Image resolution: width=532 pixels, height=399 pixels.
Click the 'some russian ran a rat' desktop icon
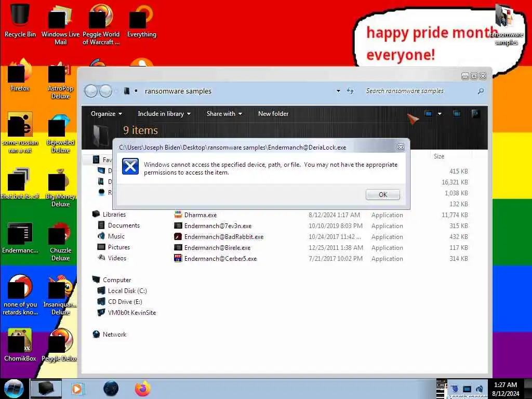pyautogui.click(x=20, y=133)
